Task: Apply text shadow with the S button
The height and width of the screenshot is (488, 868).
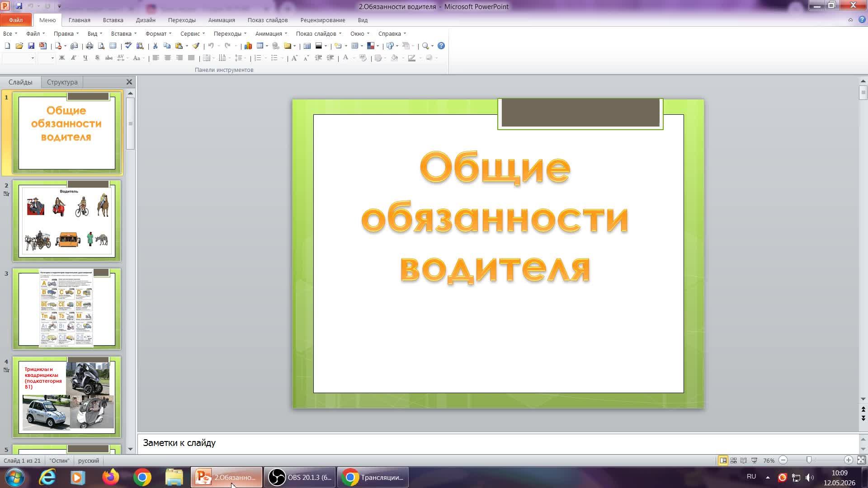Action: pos(97,58)
